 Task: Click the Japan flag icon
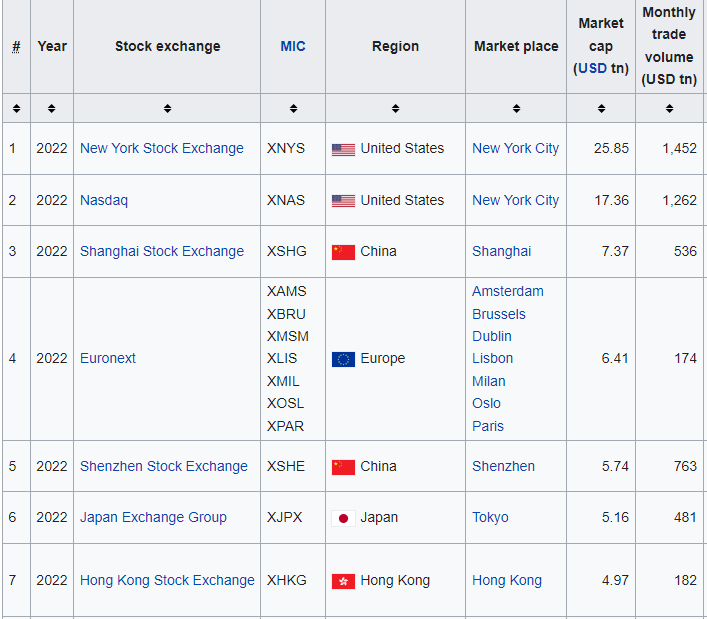click(x=343, y=518)
